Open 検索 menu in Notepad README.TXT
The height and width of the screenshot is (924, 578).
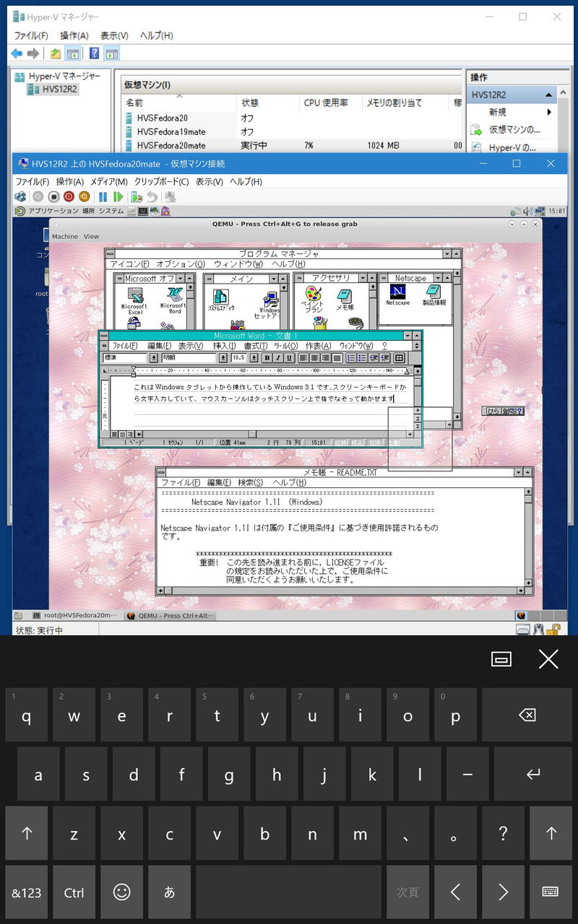250,482
